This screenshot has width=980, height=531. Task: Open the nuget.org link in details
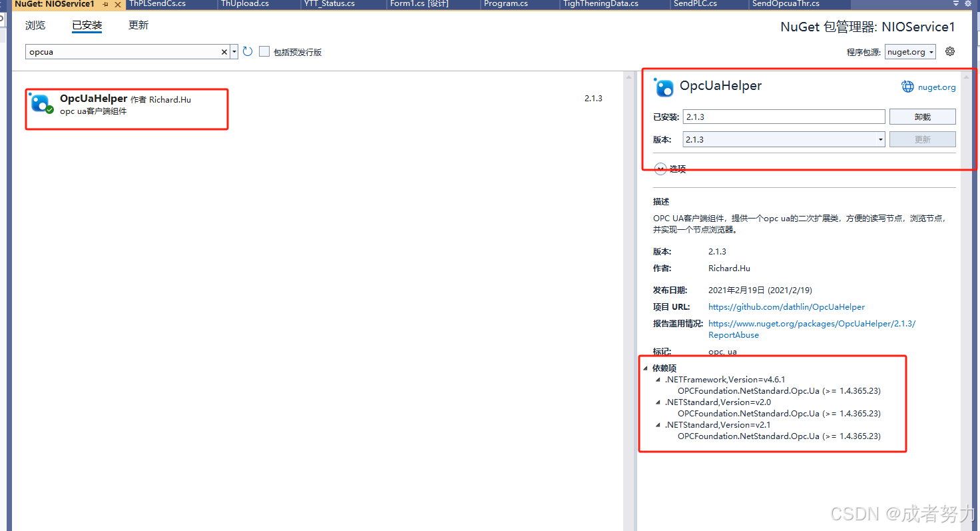937,87
